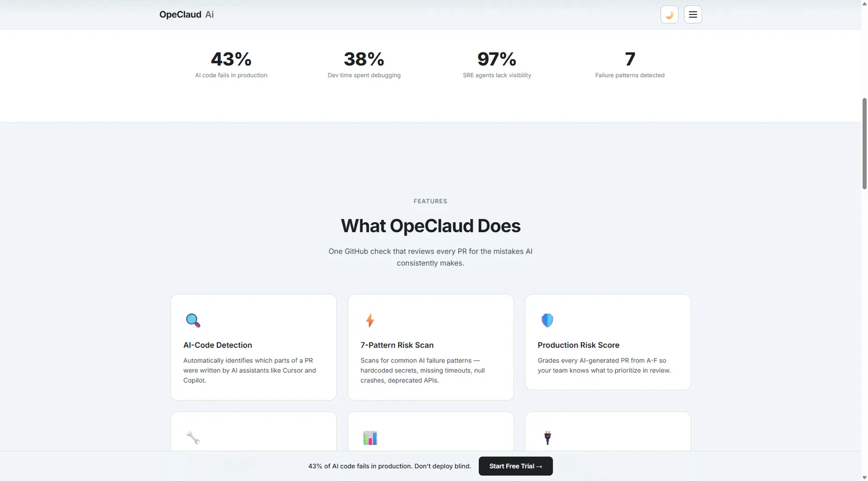Image resolution: width=868 pixels, height=481 pixels.
Task: Click the bar chart icon in the feature card
Action: click(370, 438)
